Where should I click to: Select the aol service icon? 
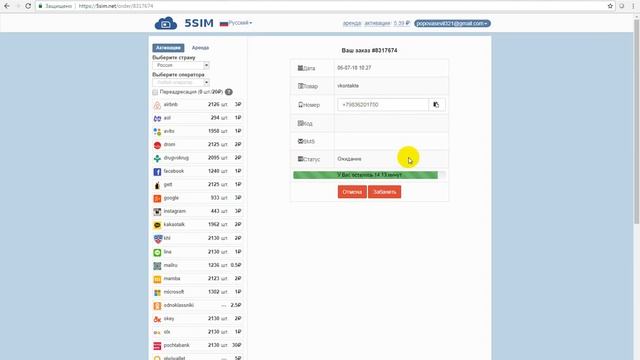tap(157, 118)
